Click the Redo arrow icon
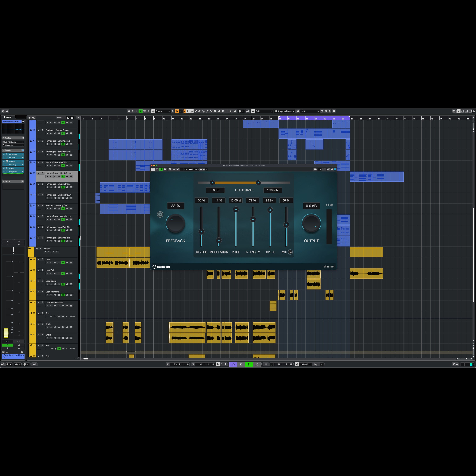The image size is (476, 476). pyautogui.click(x=7, y=111)
